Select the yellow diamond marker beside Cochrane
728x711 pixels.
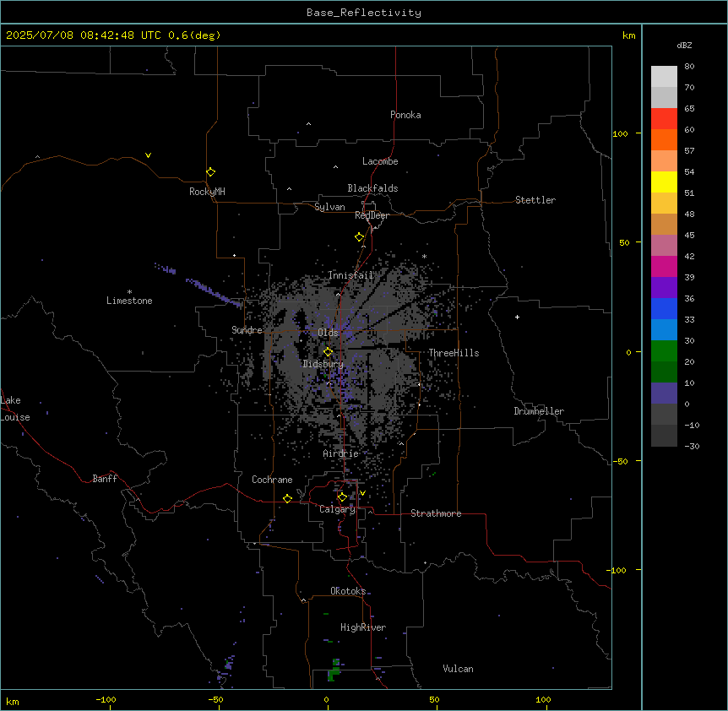click(x=287, y=498)
